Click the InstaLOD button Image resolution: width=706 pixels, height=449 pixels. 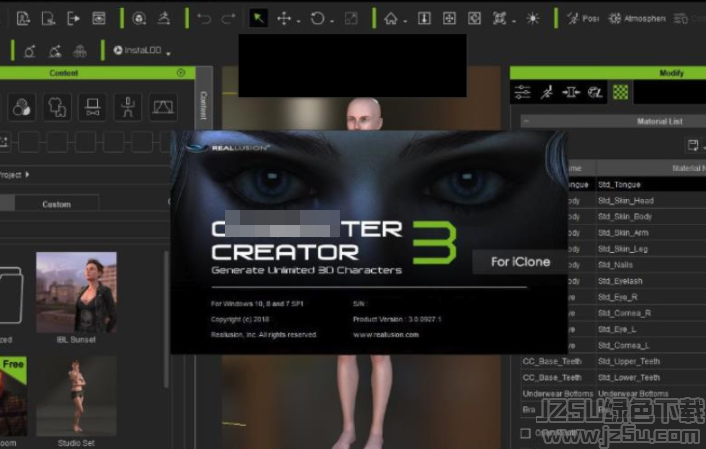pyautogui.click(x=137, y=50)
